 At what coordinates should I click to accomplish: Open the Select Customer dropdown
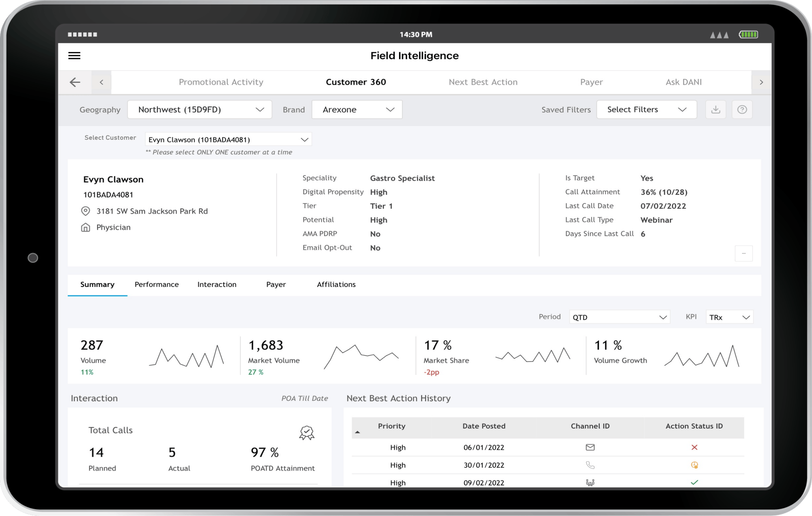pyautogui.click(x=228, y=140)
